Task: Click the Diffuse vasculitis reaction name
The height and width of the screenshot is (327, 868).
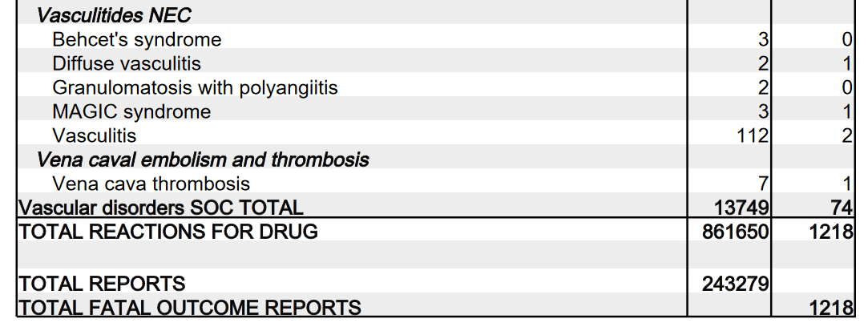Action: [x=127, y=63]
